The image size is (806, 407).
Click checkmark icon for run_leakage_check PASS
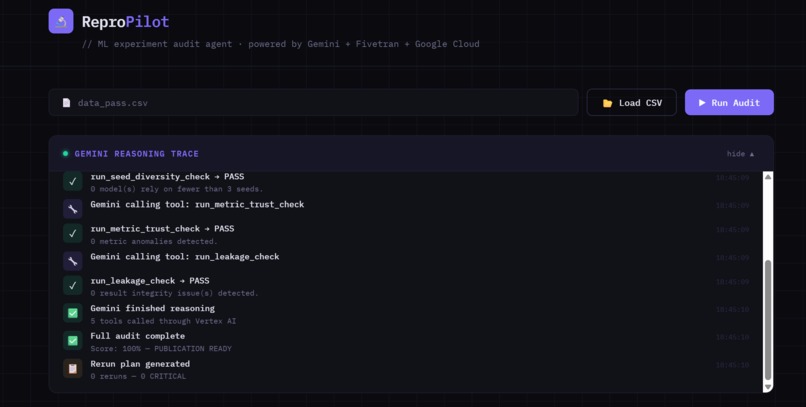point(72,285)
